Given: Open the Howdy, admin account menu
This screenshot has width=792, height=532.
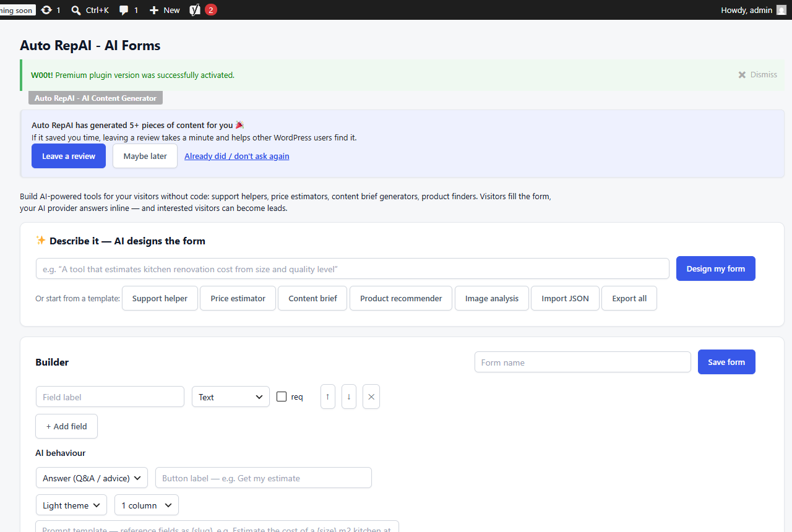Looking at the screenshot, I should pos(746,10).
